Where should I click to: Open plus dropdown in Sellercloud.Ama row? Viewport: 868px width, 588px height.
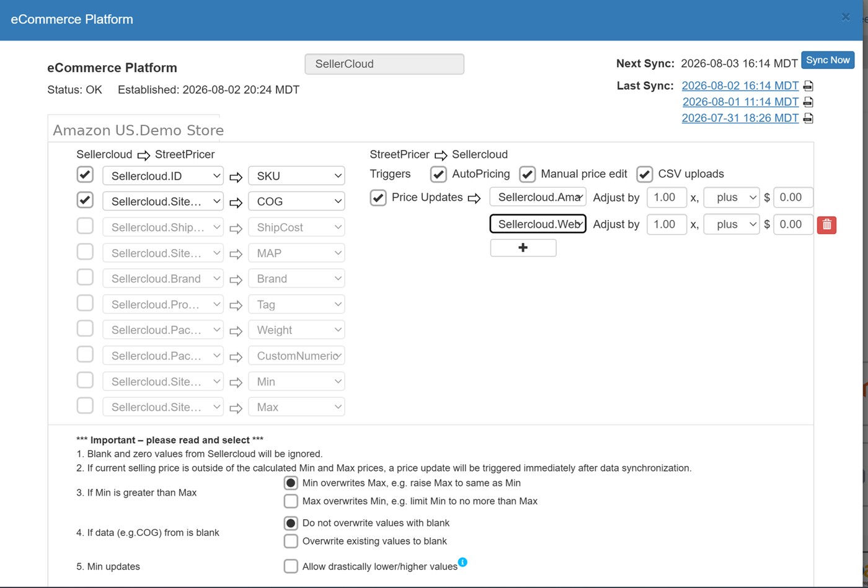pyautogui.click(x=732, y=197)
